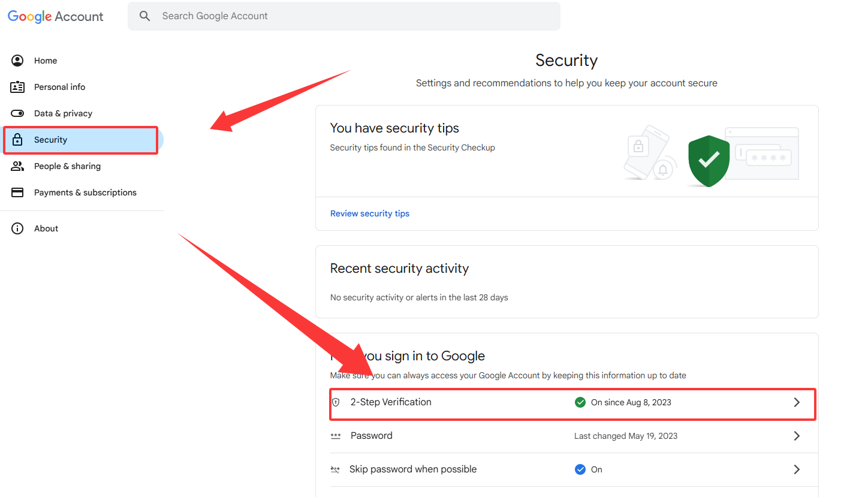Screen dimensions: 868x497
Task: Click green checkmark beside On since Aug 8
Action: (580, 402)
